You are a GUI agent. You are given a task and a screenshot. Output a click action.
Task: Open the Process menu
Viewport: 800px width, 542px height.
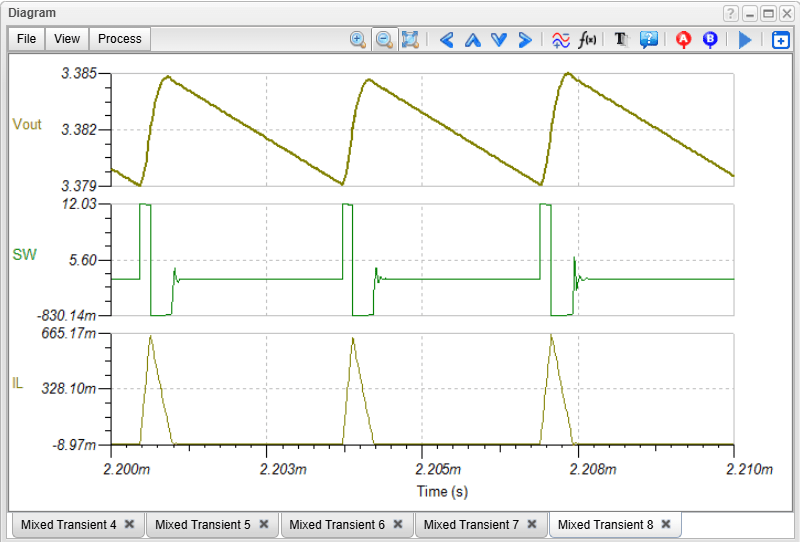(x=119, y=39)
